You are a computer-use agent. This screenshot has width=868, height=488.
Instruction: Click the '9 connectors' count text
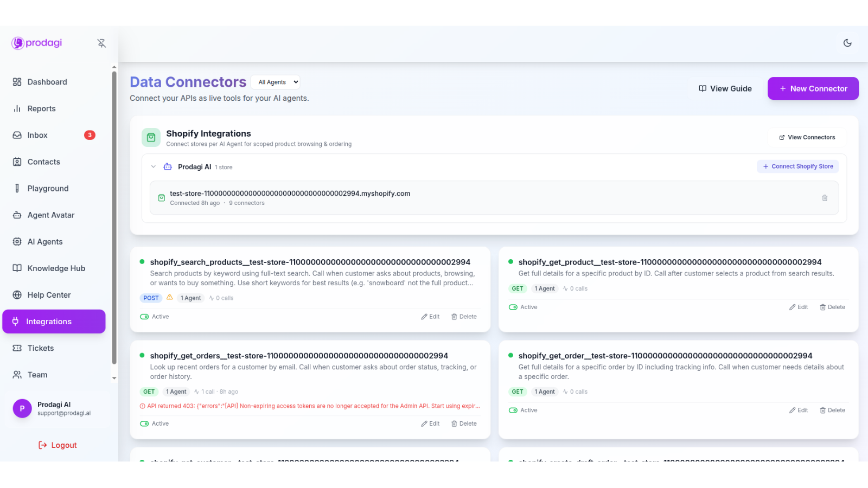click(x=247, y=203)
